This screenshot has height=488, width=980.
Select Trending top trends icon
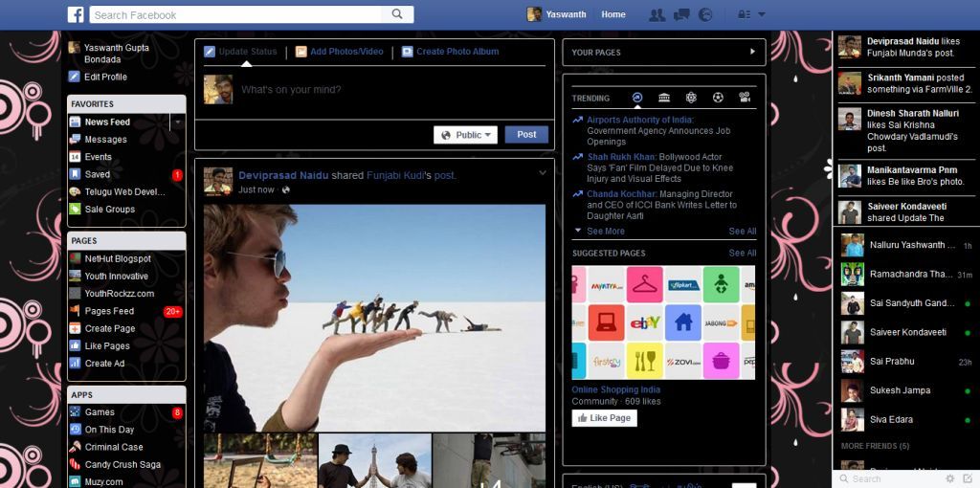[636, 98]
